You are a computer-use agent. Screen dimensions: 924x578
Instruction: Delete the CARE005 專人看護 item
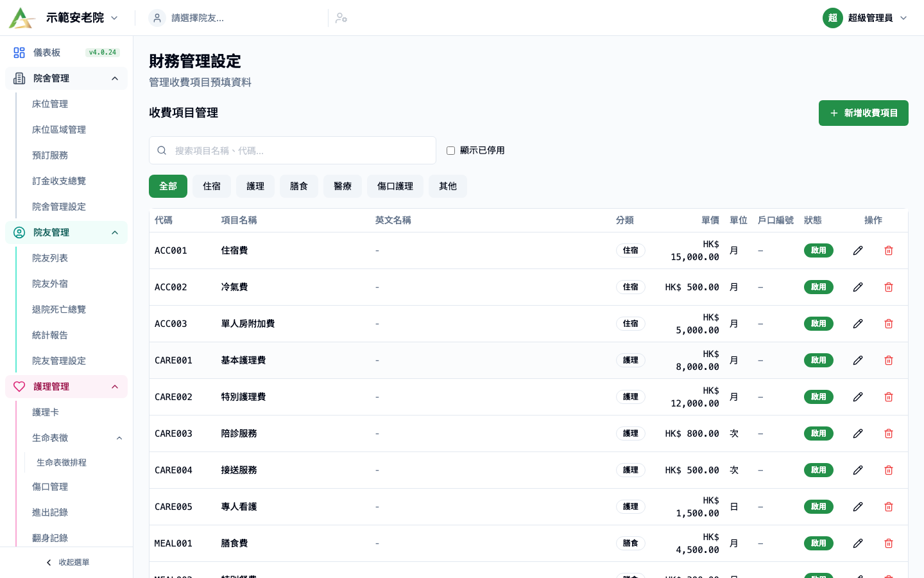pyautogui.click(x=889, y=507)
